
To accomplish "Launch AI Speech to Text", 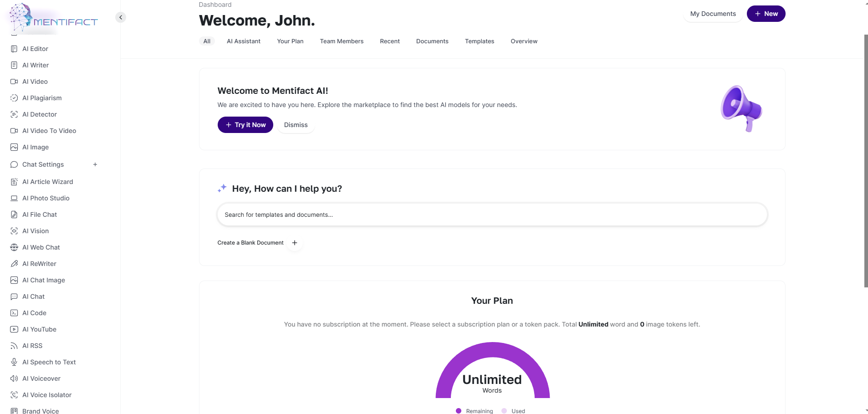I will [49, 362].
